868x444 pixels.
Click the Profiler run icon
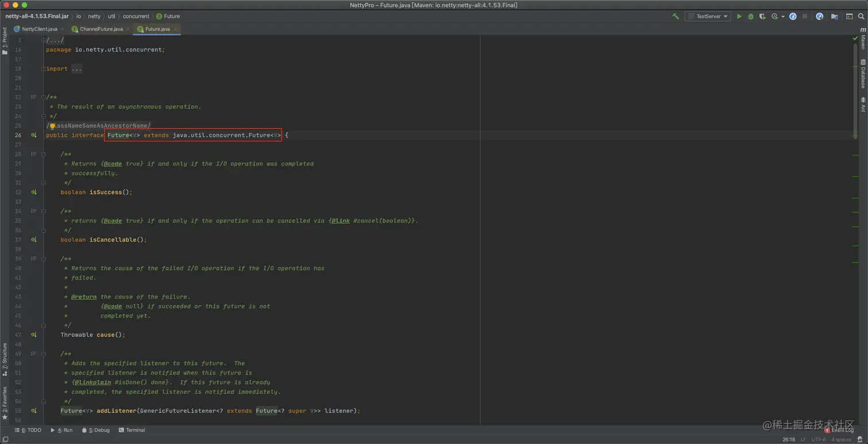tap(774, 16)
